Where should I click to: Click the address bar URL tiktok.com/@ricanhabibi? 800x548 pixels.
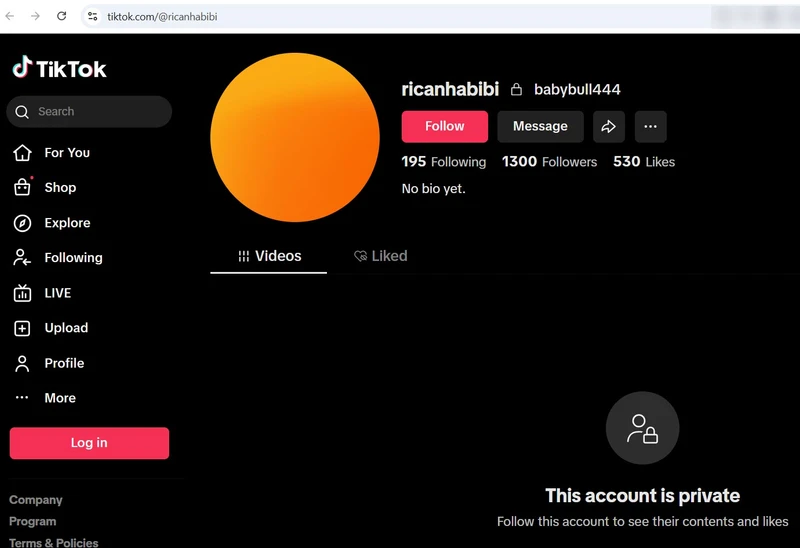(162, 17)
